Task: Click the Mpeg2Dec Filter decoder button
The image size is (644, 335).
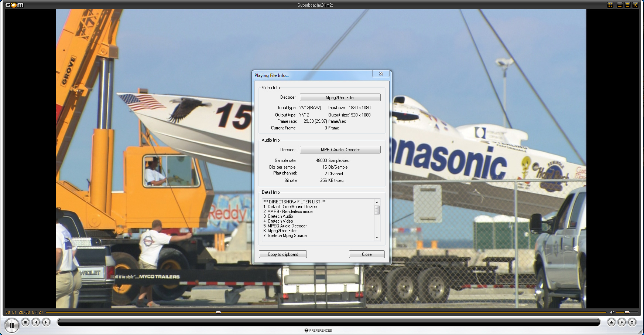Action: click(x=340, y=98)
